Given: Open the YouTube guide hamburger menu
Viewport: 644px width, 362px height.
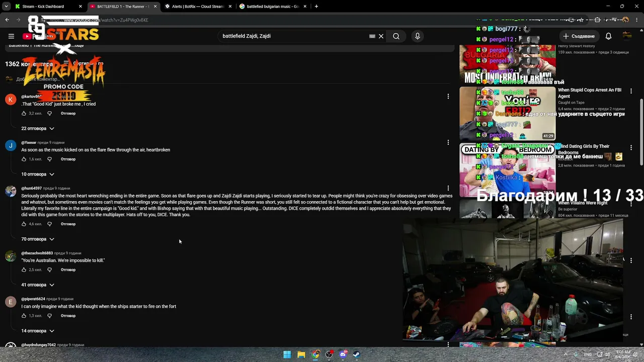Looking at the screenshot, I should pos(11,36).
